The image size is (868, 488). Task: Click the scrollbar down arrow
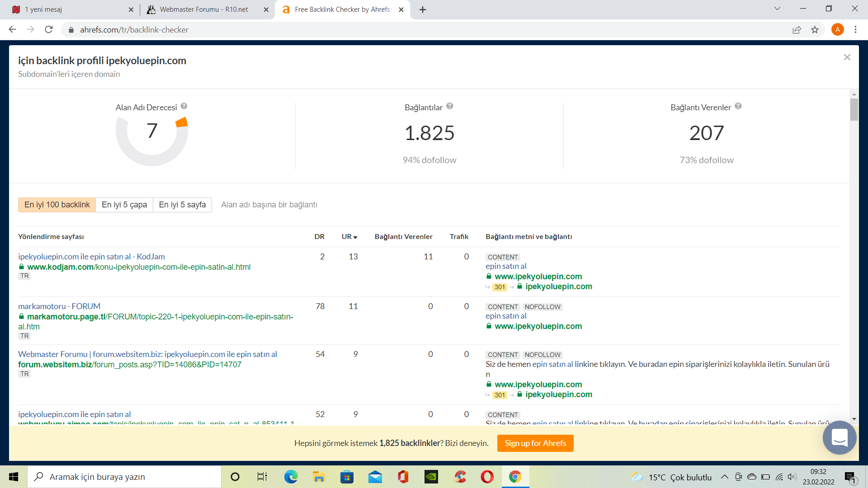tap(854, 419)
